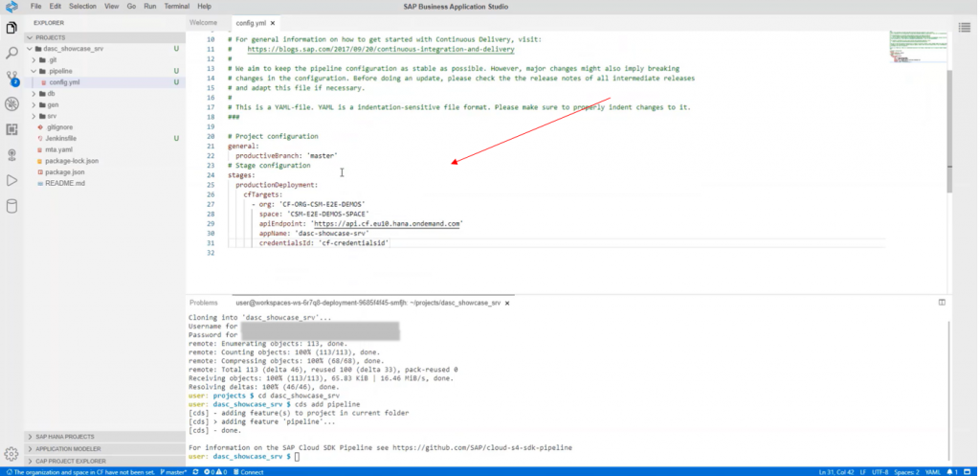980x476 pixels.
Task: Click the CF organization not set message
Action: (x=80, y=472)
